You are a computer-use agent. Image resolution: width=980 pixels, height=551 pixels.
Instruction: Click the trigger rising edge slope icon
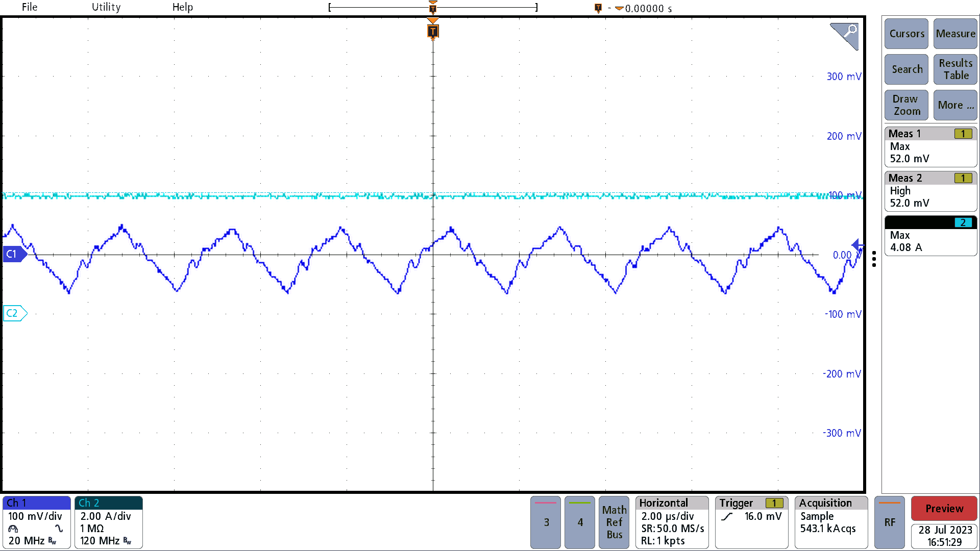pos(727,516)
